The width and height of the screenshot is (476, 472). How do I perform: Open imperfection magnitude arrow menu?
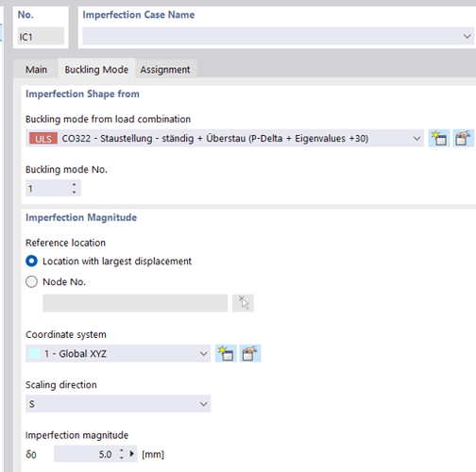point(132,454)
